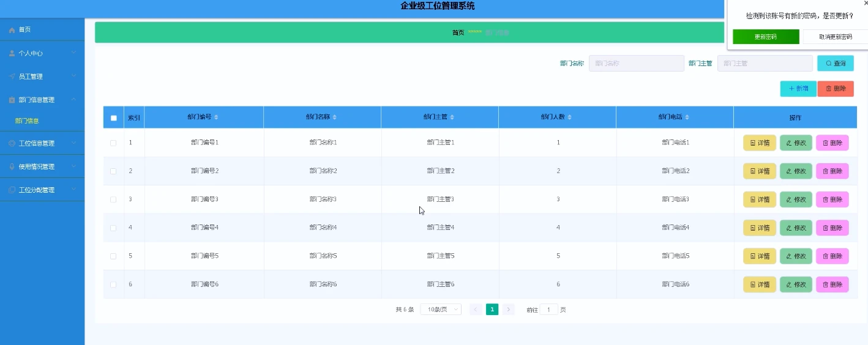Check the row 2 checkbox for 部门编号2
The image size is (868, 345).
pos(113,171)
